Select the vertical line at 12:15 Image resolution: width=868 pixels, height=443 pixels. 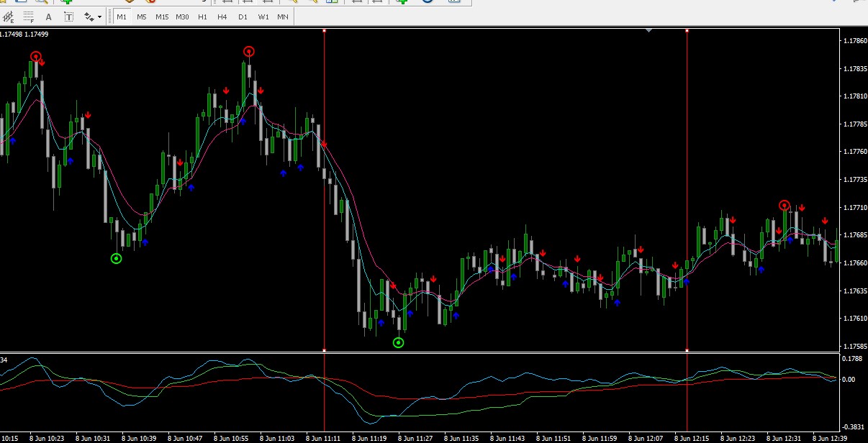(x=687, y=191)
